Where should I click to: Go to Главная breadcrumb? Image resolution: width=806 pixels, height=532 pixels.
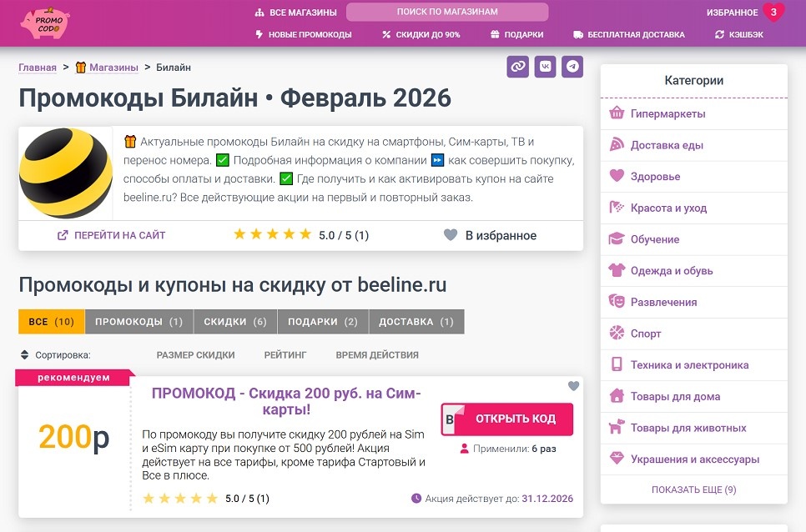tap(38, 68)
